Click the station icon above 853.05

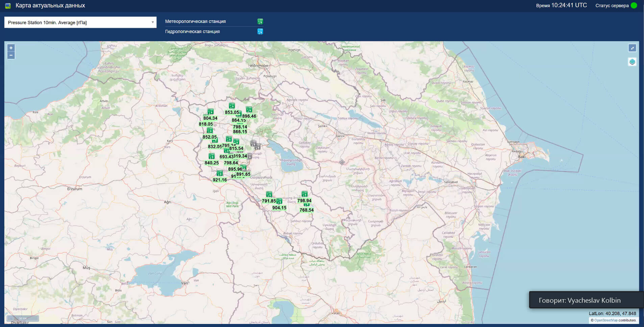pos(232,106)
